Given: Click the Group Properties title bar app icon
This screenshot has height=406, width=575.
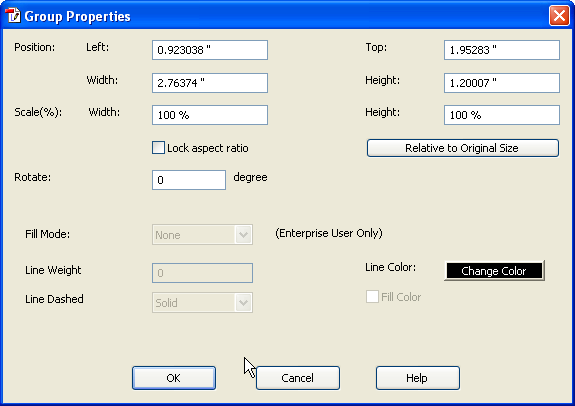Looking at the screenshot, I should coord(13,16).
